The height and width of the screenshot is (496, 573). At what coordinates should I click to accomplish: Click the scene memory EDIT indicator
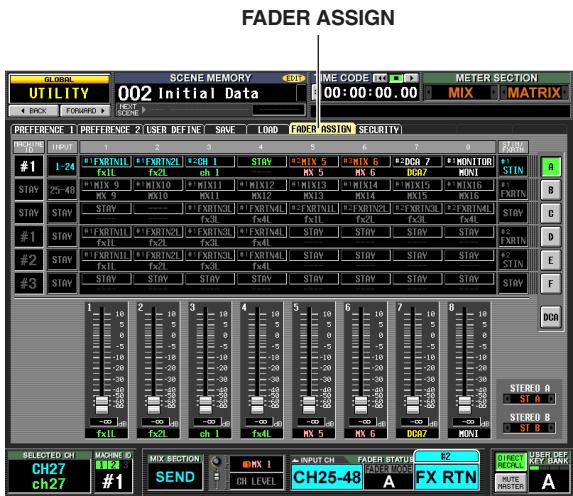(293, 78)
